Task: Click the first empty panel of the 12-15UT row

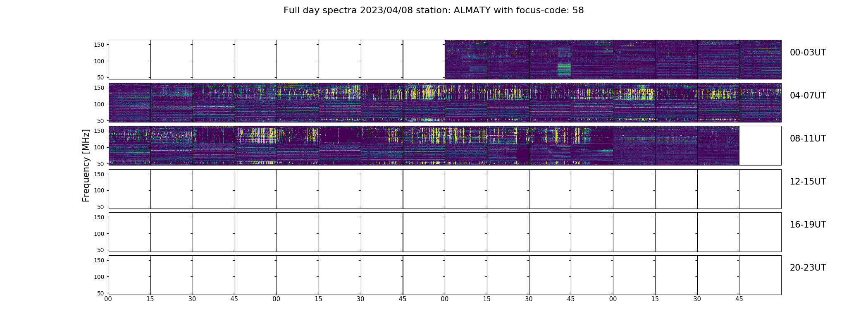Action: (130, 189)
